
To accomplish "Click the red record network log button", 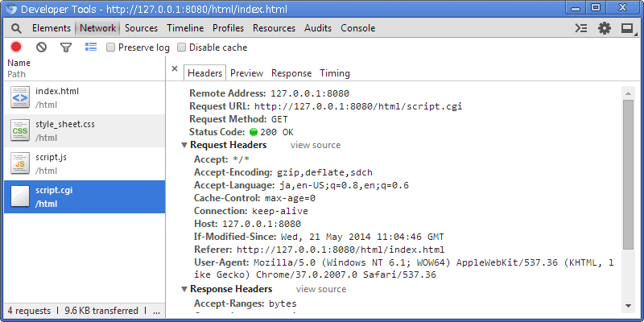I will [x=16, y=47].
